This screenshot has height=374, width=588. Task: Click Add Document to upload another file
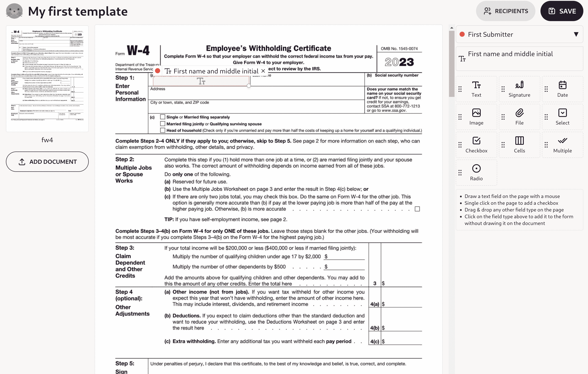pyautogui.click(x=47, y=161)
